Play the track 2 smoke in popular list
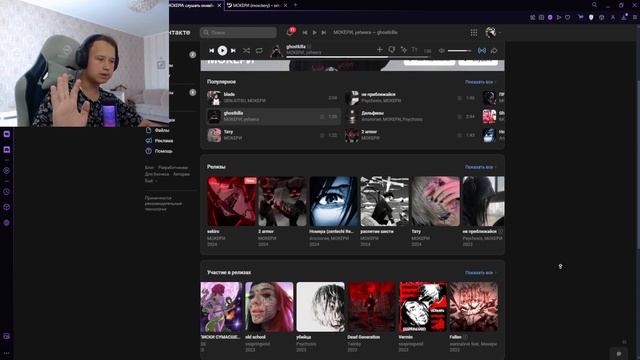Viewport: 640px width, 360px height. pos(411,135)
